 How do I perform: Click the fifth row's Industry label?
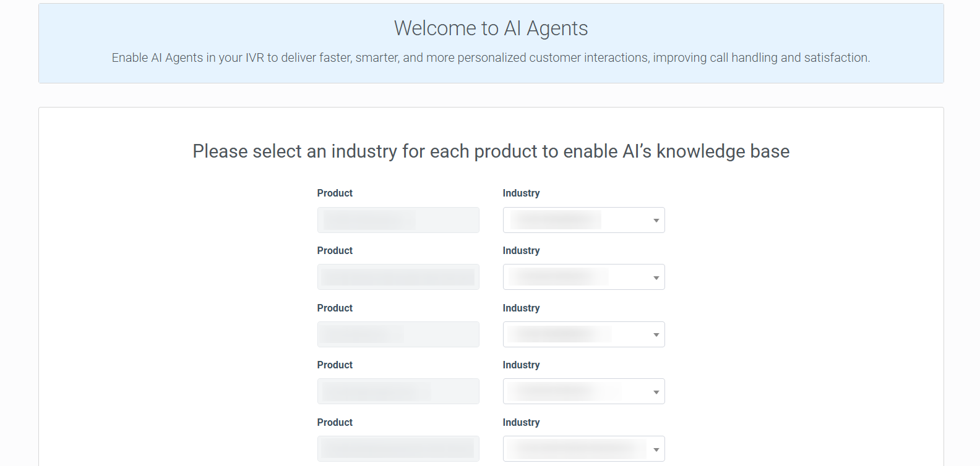click(521, 423)
